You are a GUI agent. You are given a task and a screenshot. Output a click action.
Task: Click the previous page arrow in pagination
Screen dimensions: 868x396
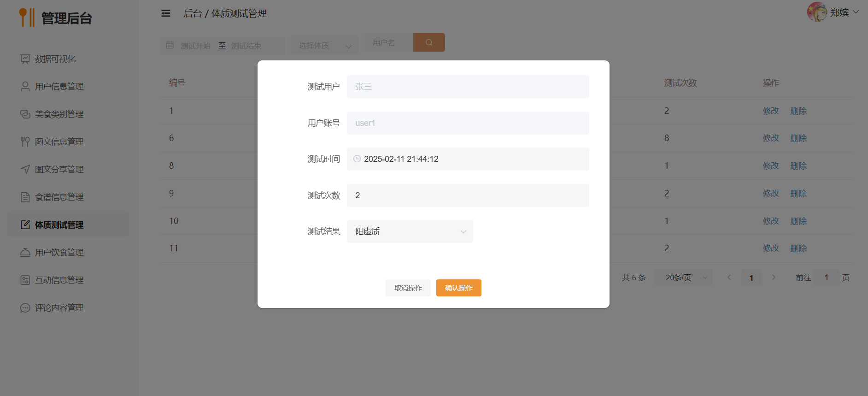[729, 278]
